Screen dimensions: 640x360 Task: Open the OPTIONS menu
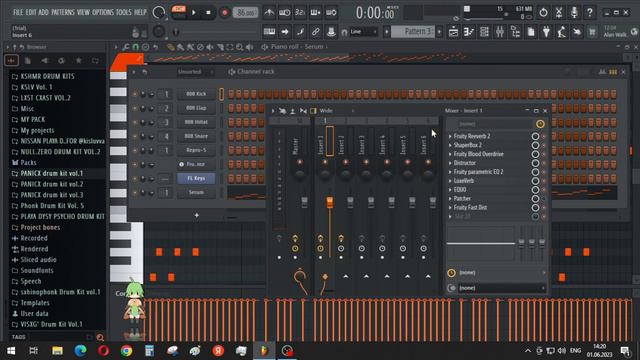103,12
